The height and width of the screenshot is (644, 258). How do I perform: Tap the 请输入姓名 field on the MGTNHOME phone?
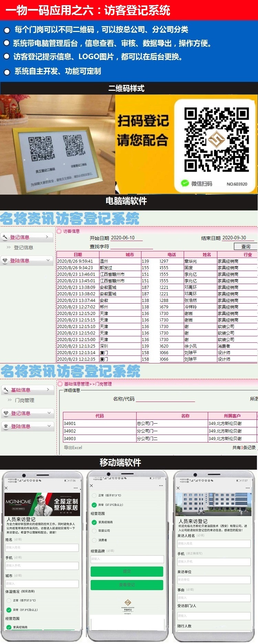click(x=42, y=547)
